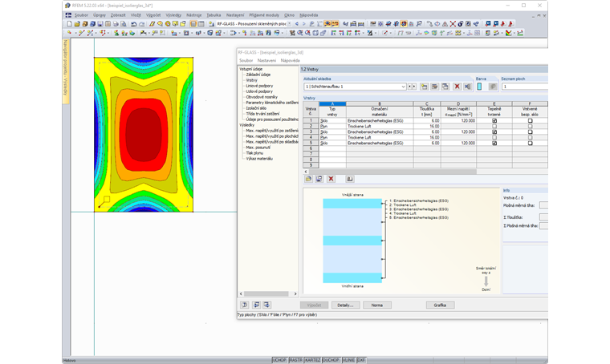Click the Undo arrow in RFEM toolbar
Viewport: 610px width, 364px height.
(x=134, y=24)
